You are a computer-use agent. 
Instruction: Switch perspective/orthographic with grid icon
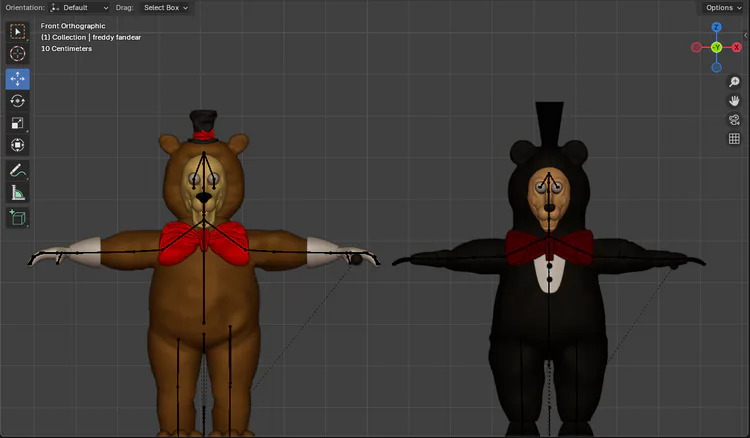734,139
